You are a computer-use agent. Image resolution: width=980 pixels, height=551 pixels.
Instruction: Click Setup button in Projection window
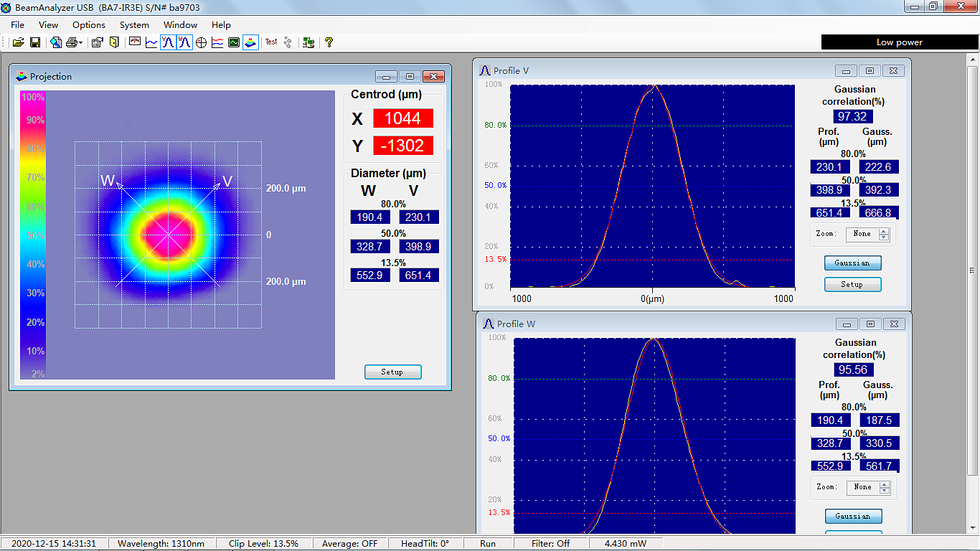pos(392,372)
